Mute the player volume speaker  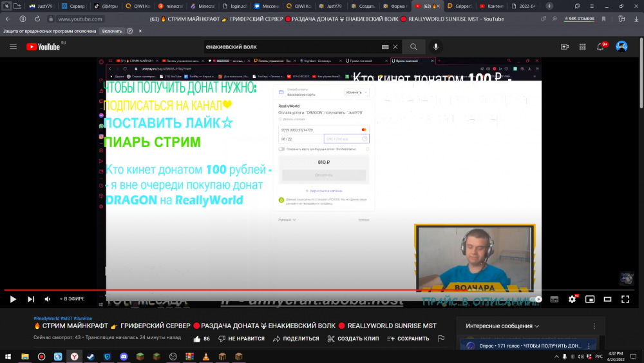48,299
